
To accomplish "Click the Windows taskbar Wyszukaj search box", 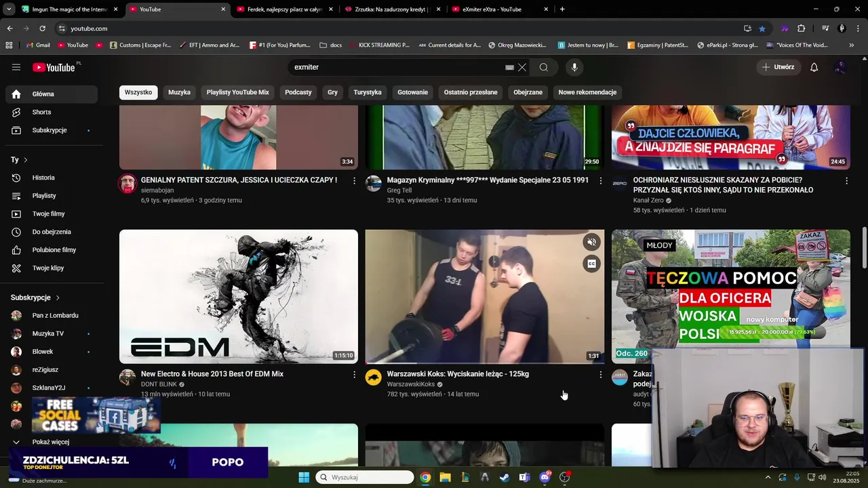I will pyautogui.click(x=365, y=477).
